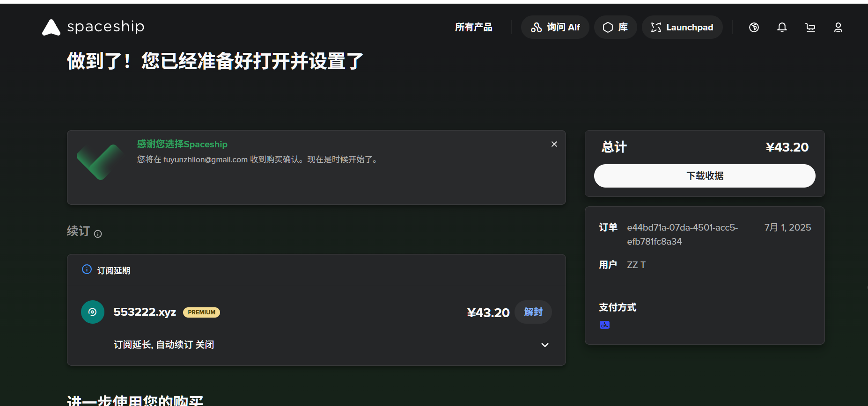Click 订阅延长, 自动续订 关闭 text
This screenshot has height=406, width=868.
(x=164, y=345)
